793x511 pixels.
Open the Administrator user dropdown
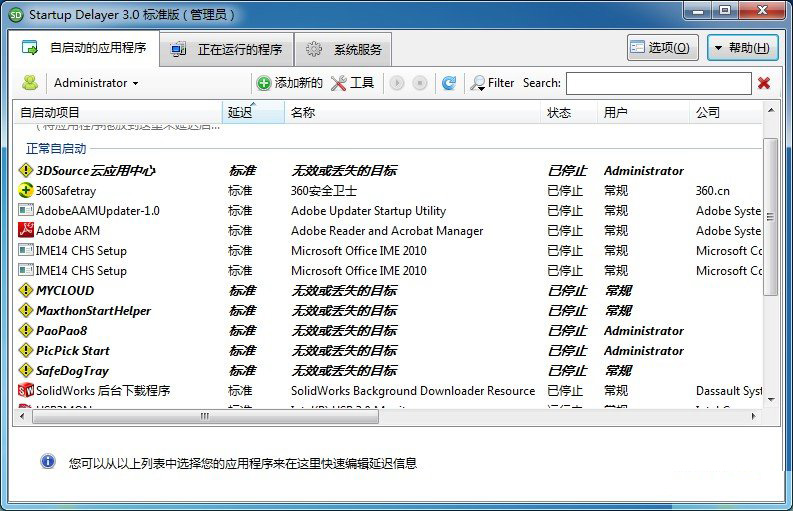[x=96, y=83]
